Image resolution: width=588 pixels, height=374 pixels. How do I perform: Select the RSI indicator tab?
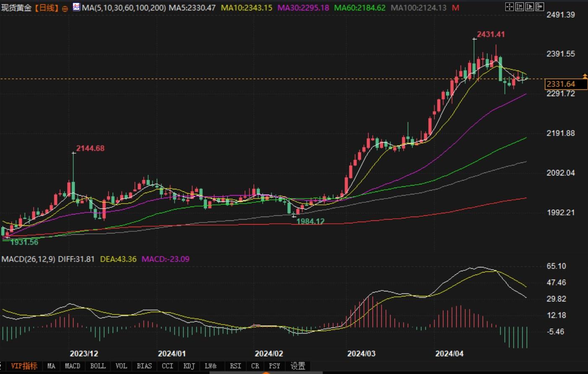[235, 366]
